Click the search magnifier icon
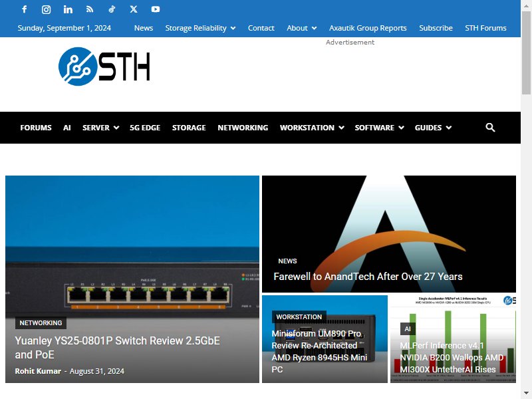 tap(490, 128)
